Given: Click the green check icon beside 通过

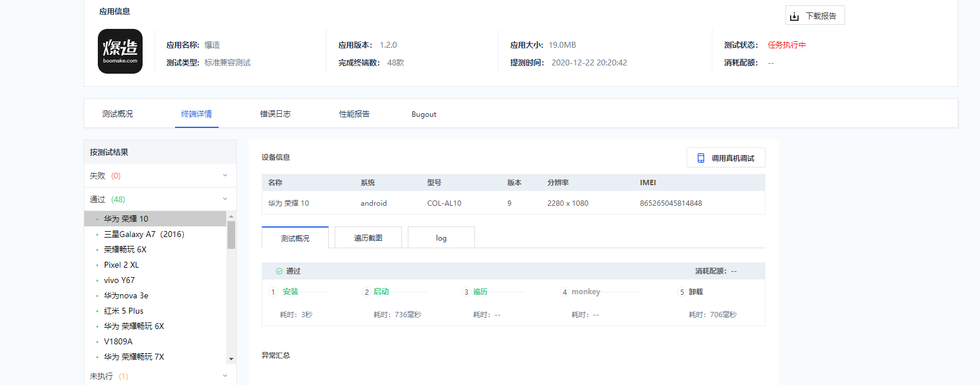Looking at the screenshot, I should 279,271.
